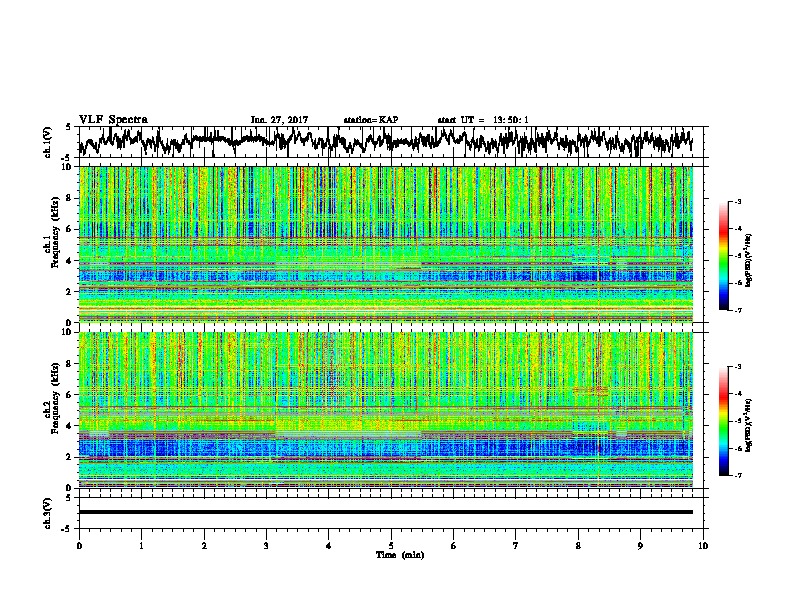The height and width of the screenshot is (612, 792).
Task: Select the date "Jan. 27, 2017"
Action: click(279, 120)
